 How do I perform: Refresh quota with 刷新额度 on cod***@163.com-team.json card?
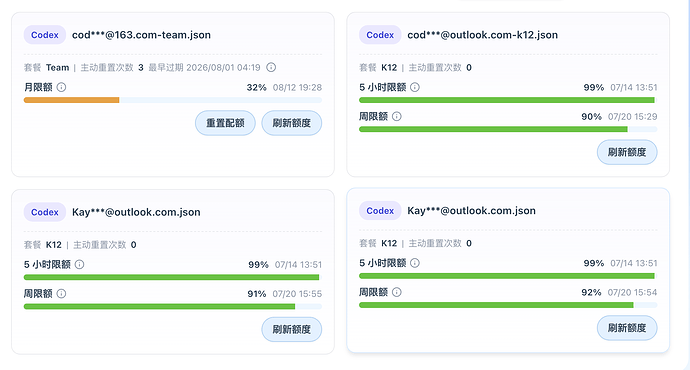pyautogui.click(x=292, y=123)
